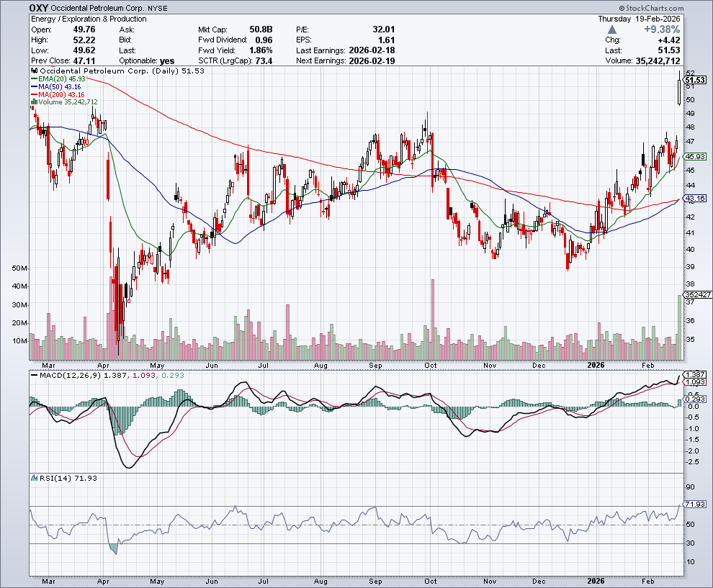The image size is (713, 588).
Task: Click the 352427 volume tag on right axis
Action: point(698,295)
